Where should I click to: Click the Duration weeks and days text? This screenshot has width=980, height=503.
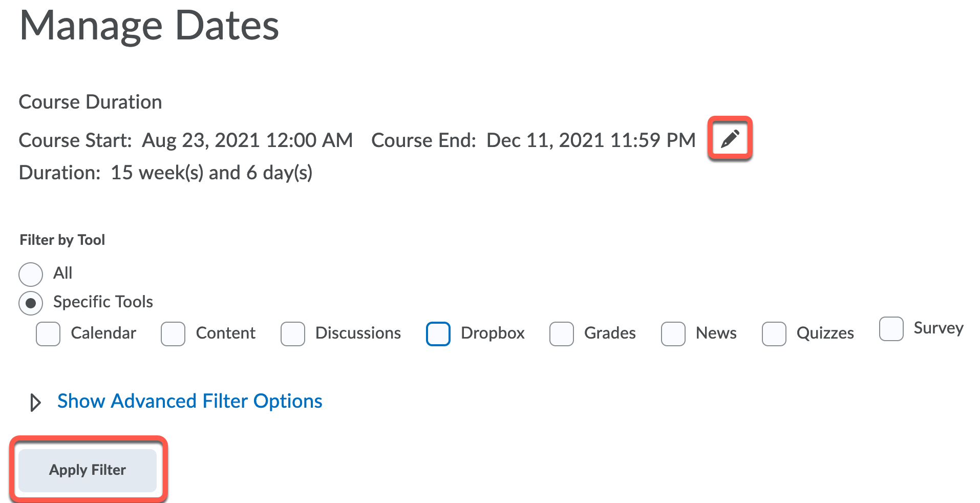click(211, 173)
